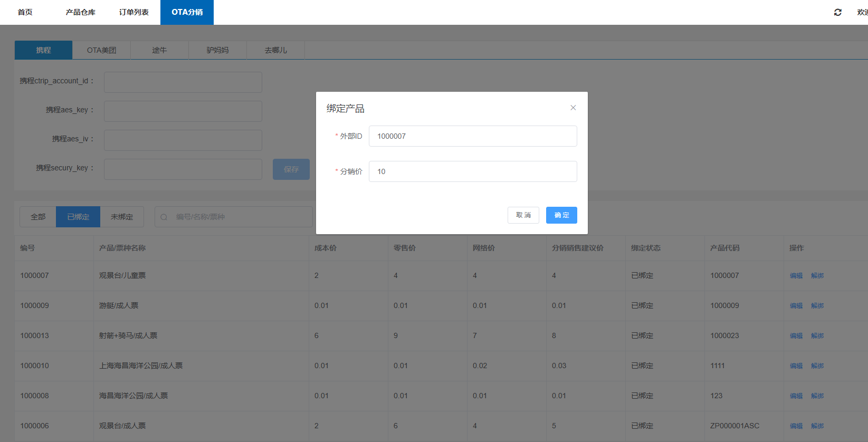
Task: Select the 已绑定 filter option
Action: click(x=78, y=217)
